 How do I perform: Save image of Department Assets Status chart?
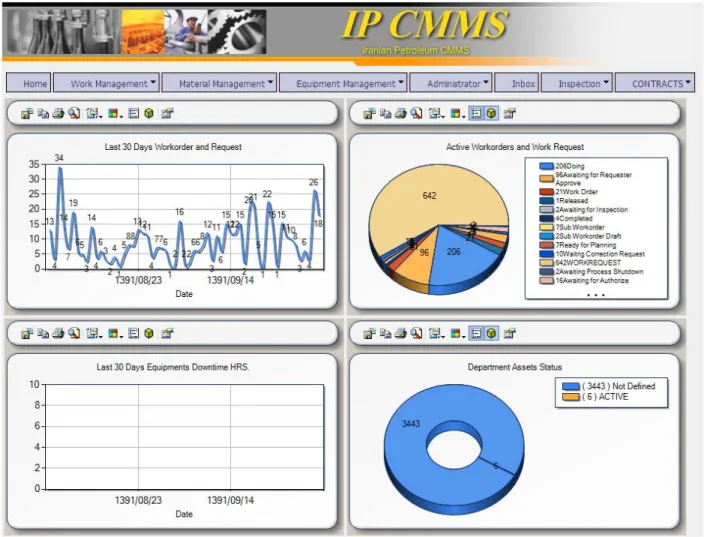click(x=369, y=334)
